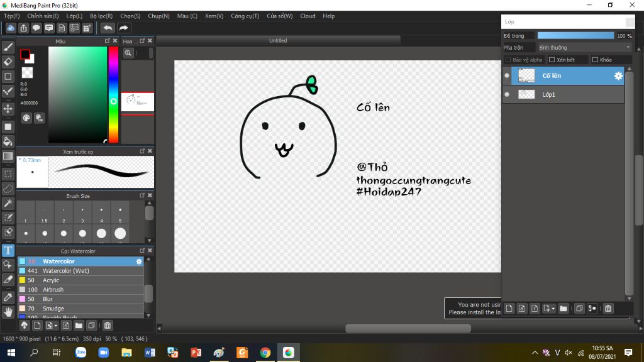This screenshot has width=644, height=362.
Task: Open Word from the Windows taskbar
Action: 150,353
